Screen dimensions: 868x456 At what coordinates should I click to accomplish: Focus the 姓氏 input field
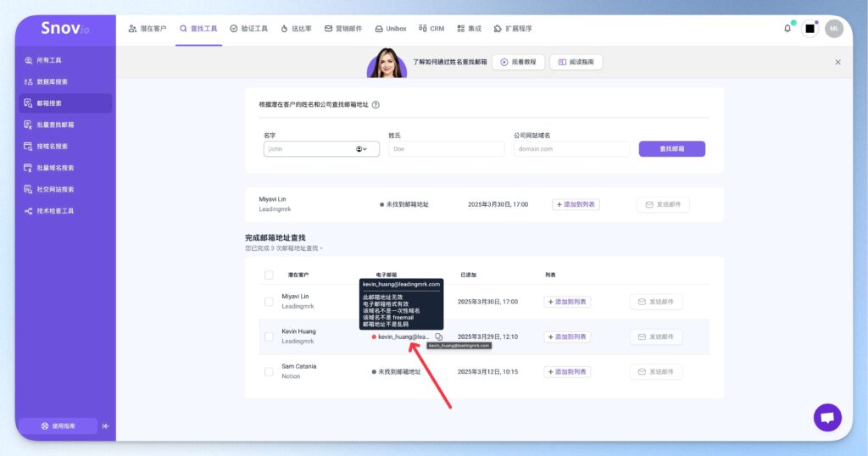[447, 149]
